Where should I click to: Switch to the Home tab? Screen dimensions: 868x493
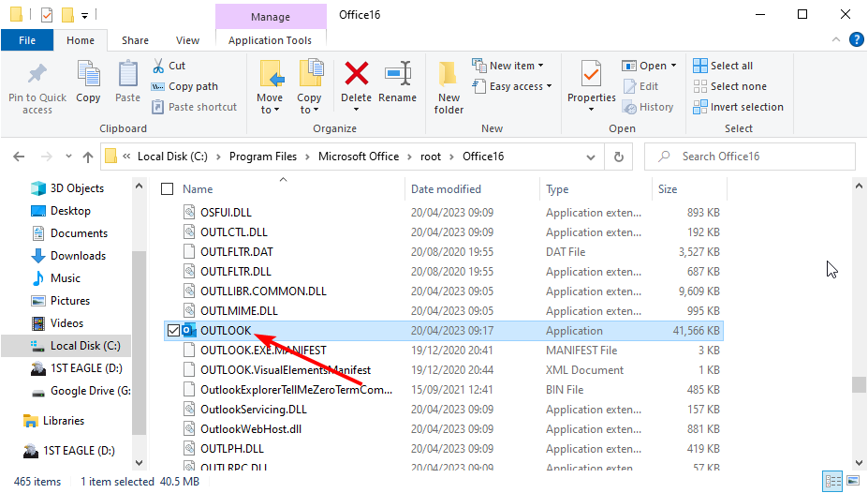81,40
